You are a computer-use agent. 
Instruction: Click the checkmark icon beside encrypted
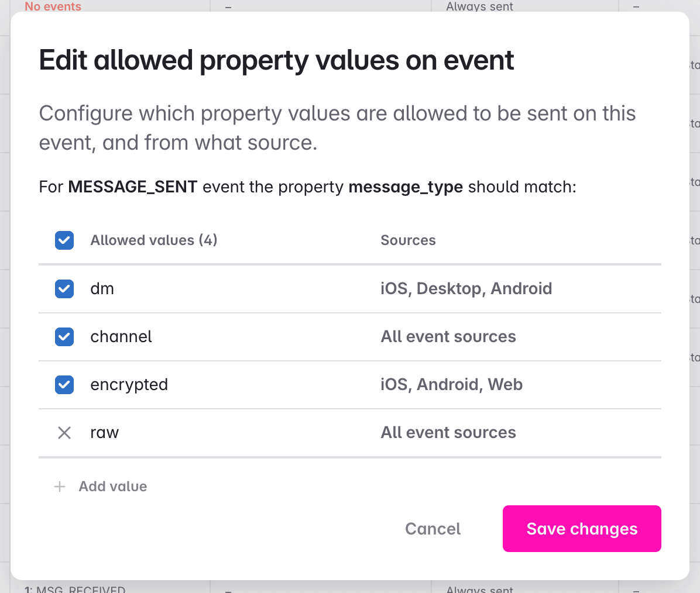pyautogui.click(x=64, y=385)
